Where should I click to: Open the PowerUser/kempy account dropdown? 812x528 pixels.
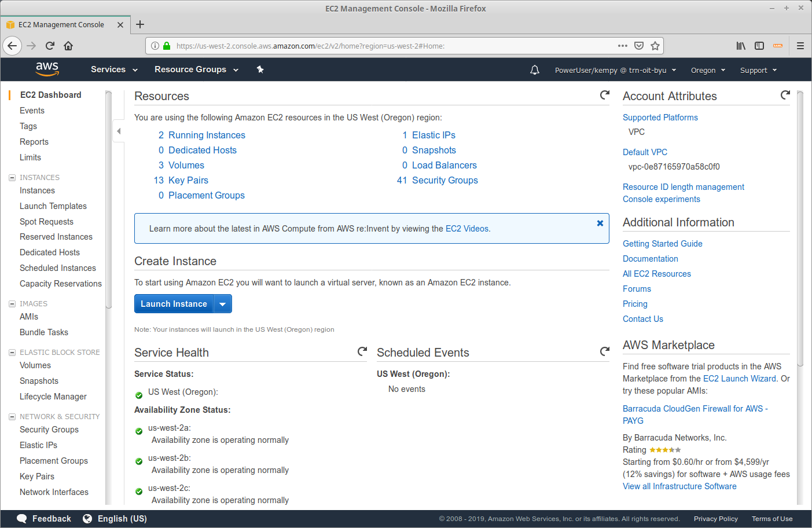(x=615, y=70)
